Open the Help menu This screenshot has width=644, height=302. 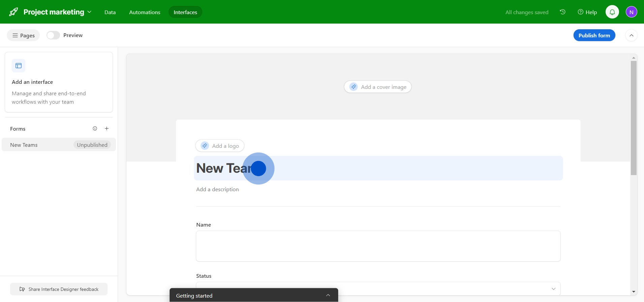tap(587, 12)
